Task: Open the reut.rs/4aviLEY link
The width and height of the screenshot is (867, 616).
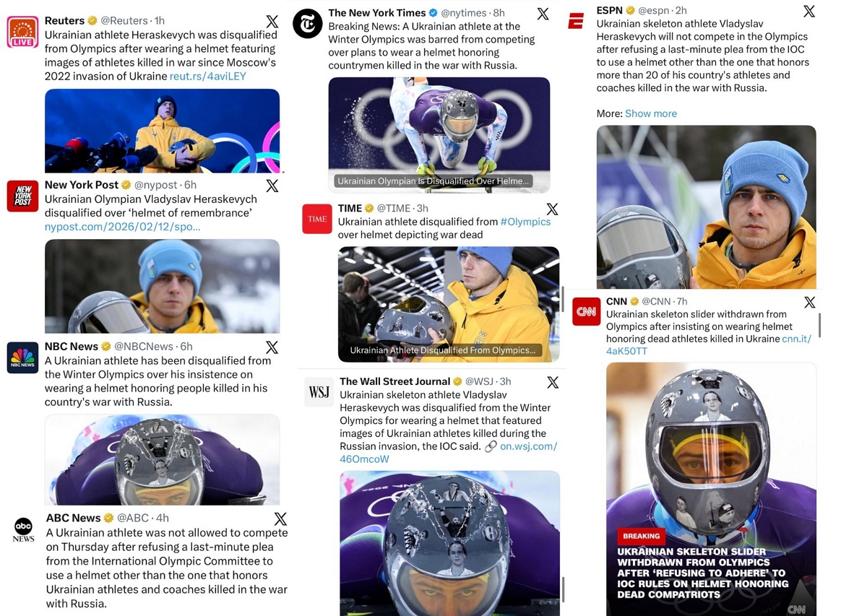Action: (x=208, y=76)
